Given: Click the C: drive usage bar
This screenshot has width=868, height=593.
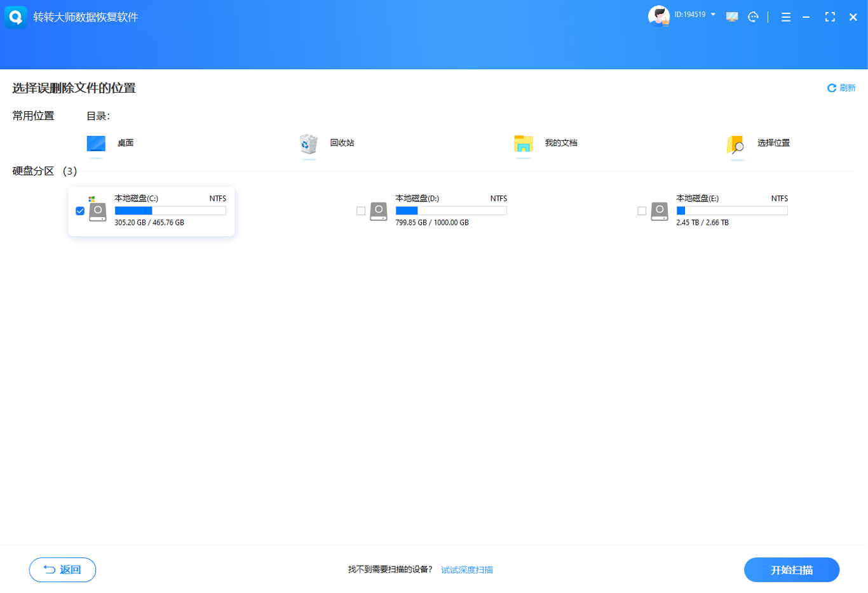Looking at the screenshot, I should (170, 211).
